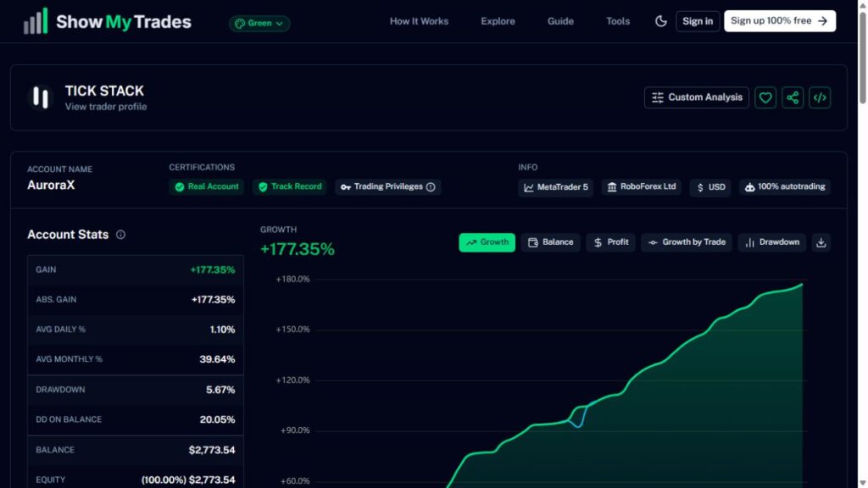Open the Show My Trades home logo
Viewport: 868px width, 488px height.
[108, 21]
